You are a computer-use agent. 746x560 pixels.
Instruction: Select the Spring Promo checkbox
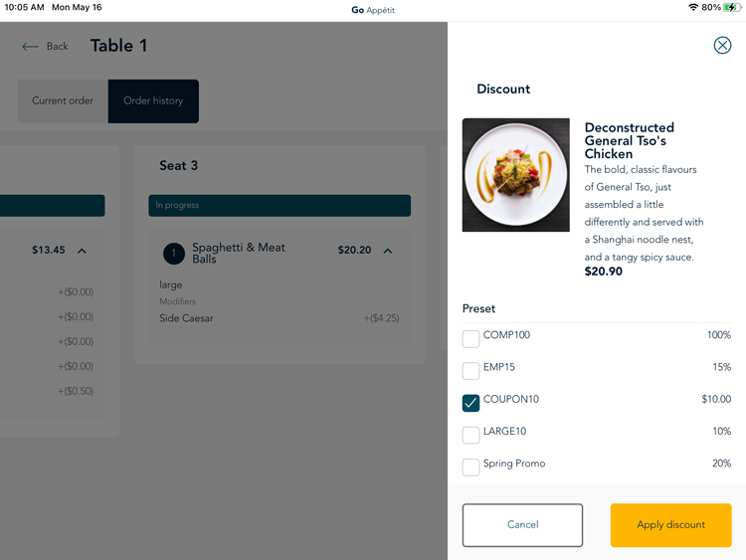click(470, 467)
